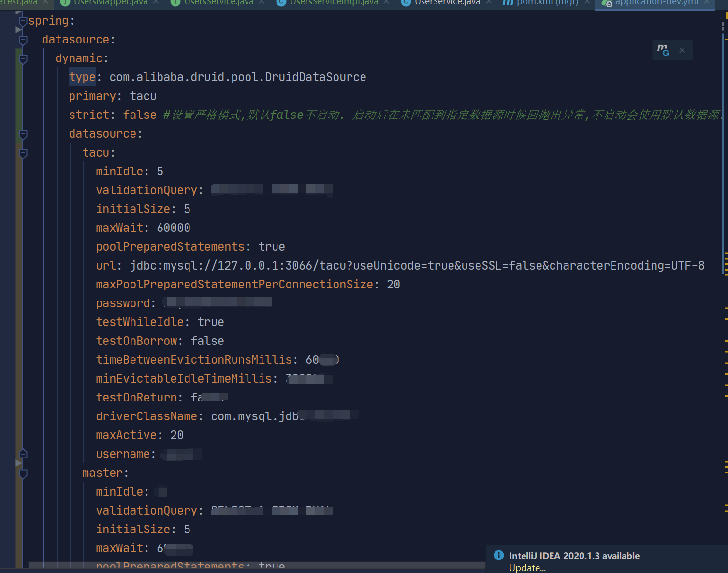Close the UsersServiceImpl.java tab
The width and height of the screenshot is (728, 573).
tap(387, 2)
